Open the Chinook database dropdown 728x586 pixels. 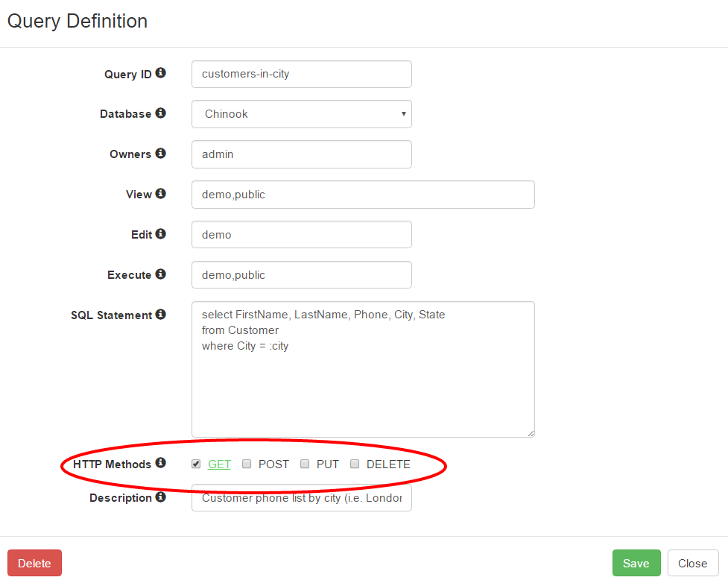tap(302, 114)
